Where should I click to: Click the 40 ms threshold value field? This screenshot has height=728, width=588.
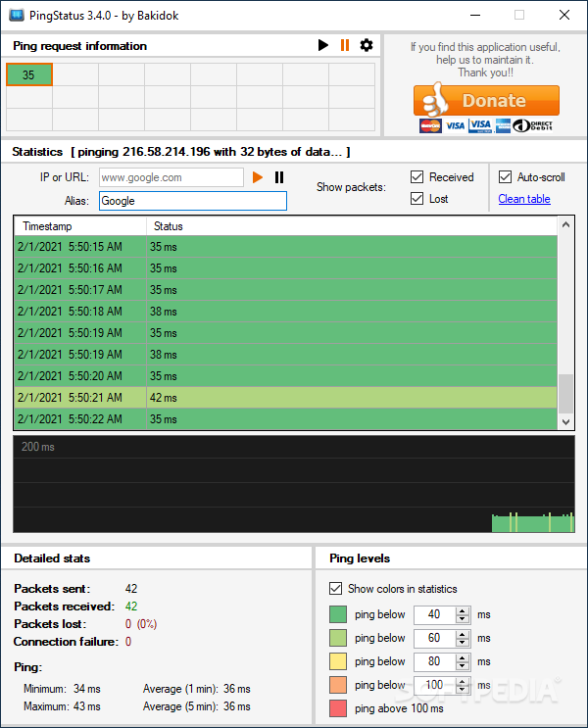pyautogui.click(x=435, y=614)
